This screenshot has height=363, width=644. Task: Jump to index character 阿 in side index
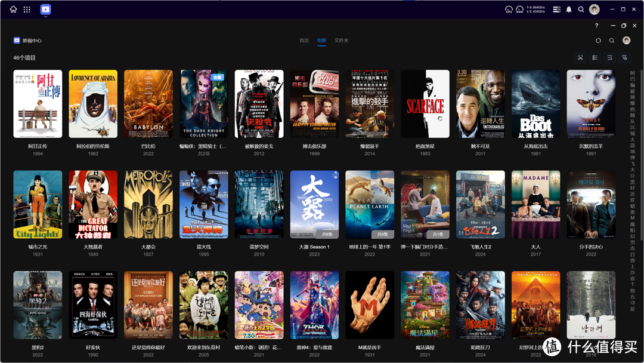633,73
